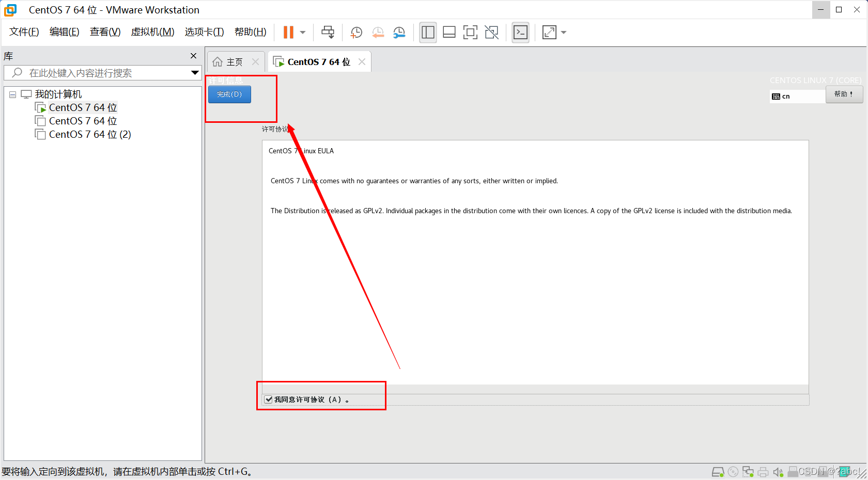Toggle the 我同意许可协议 checkbox
Screen dimensions: 868x480
[269, 399]
